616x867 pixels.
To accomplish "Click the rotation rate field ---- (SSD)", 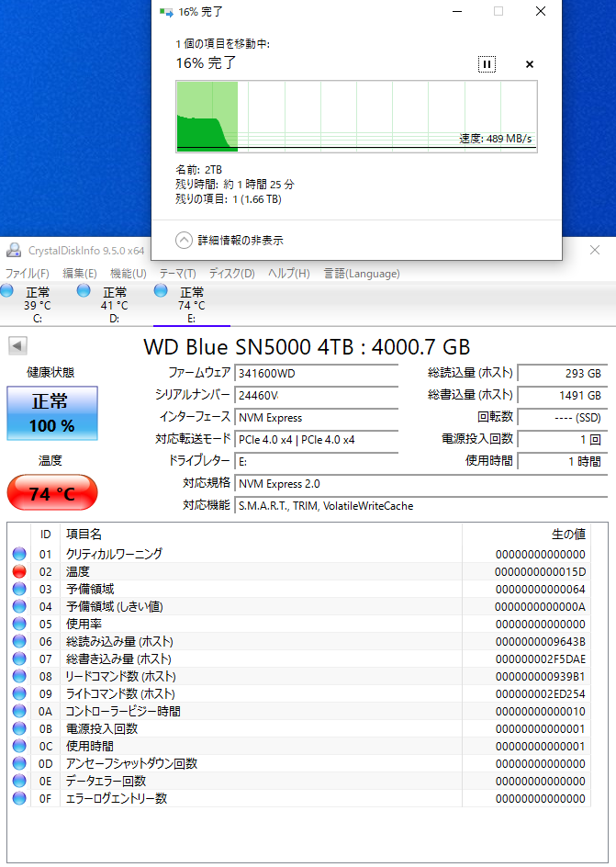I will [x=563, y=418].
